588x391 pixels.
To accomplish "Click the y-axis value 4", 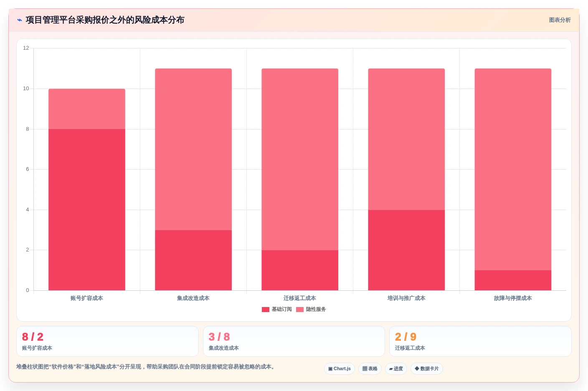I will coord(28,210).
